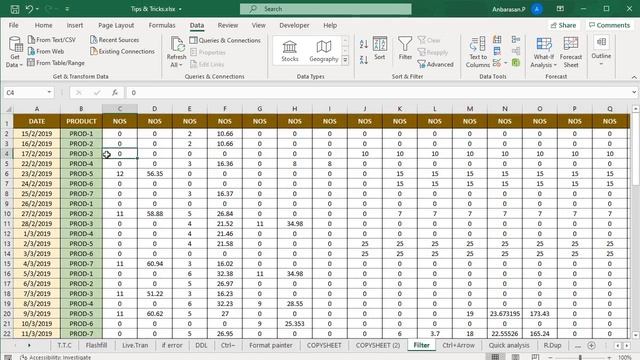Switch to the Insert tab
Image resolution: width=640 pixels, height=360 pixels.
tap(75, 25)
